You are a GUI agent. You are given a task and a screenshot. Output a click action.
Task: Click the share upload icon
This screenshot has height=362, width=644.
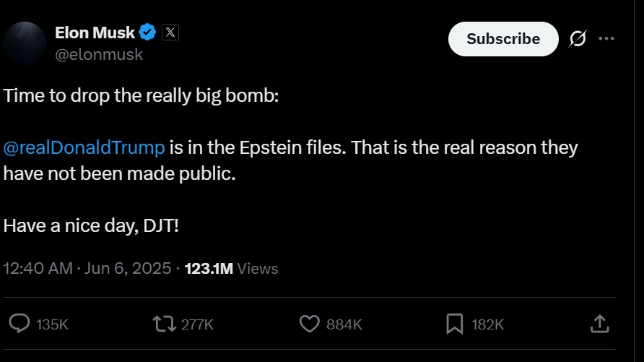599,324
